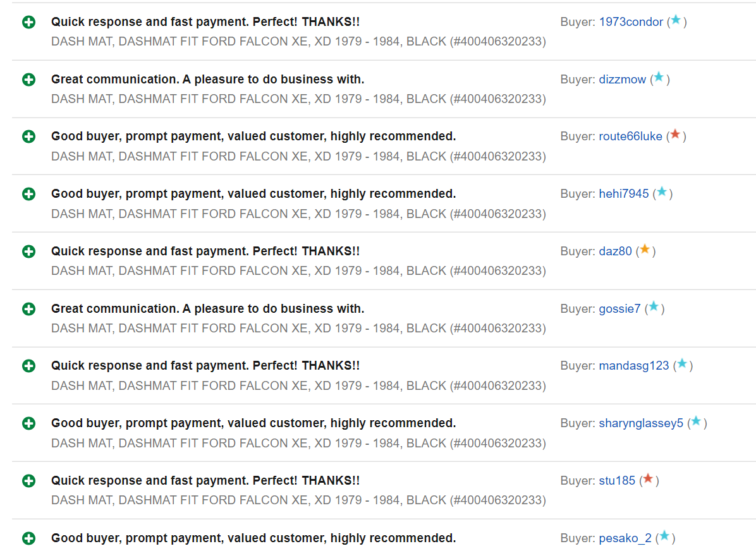The height and width of the screenshot is (551, 756).
Task: Click the turquoise star beside mandasg123
Action: point(682,364)
